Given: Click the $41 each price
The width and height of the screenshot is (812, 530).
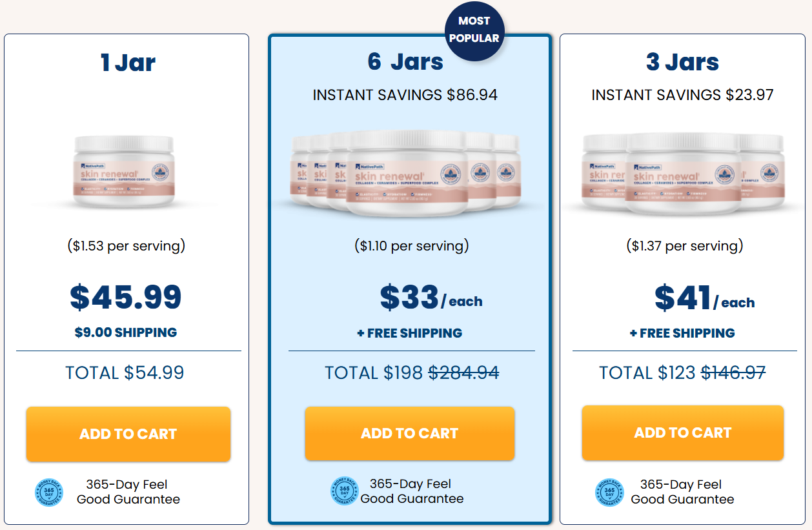Looking at the screenshot, I should (704, 298).
